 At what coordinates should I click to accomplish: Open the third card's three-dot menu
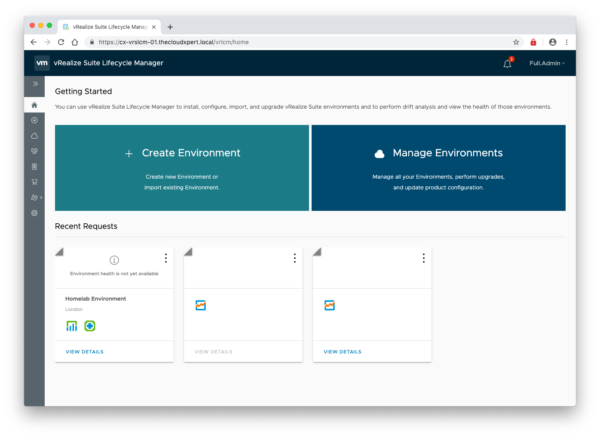tap(423, 258)
